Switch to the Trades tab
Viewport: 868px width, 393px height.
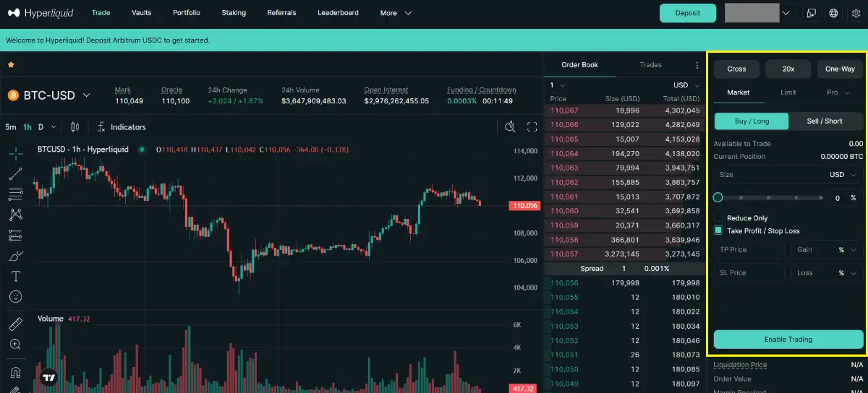pyautogui.click(x=651, y=65)
